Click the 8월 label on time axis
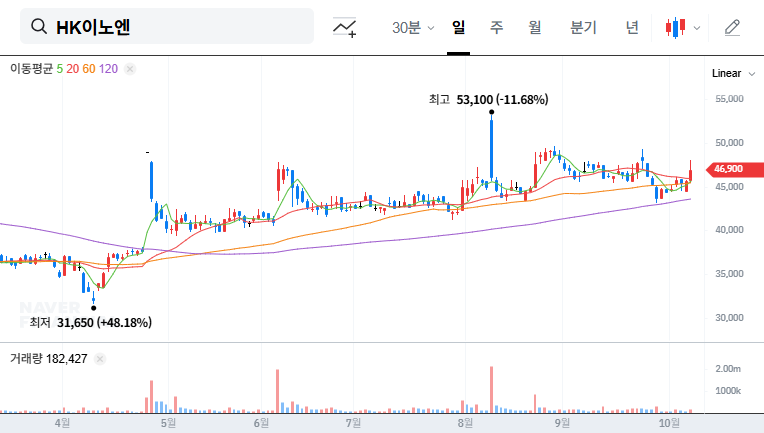Viewport: 764px width, 433px height. [465, 423]
